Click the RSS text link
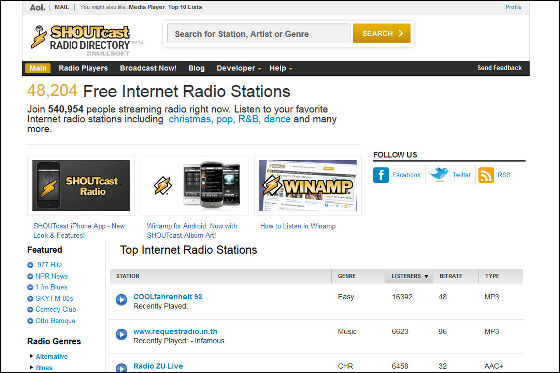 pos(504,175)
